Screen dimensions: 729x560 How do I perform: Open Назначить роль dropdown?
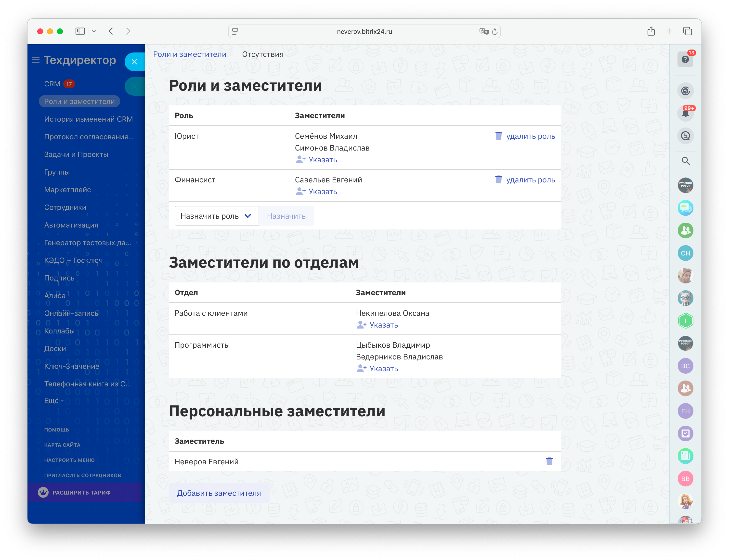[x=216, y=216]
